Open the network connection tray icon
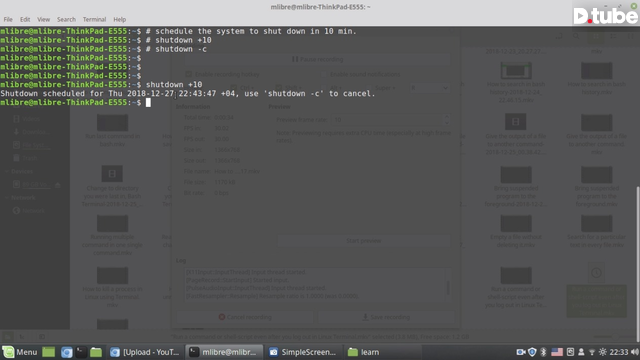 tap(592, 352)
